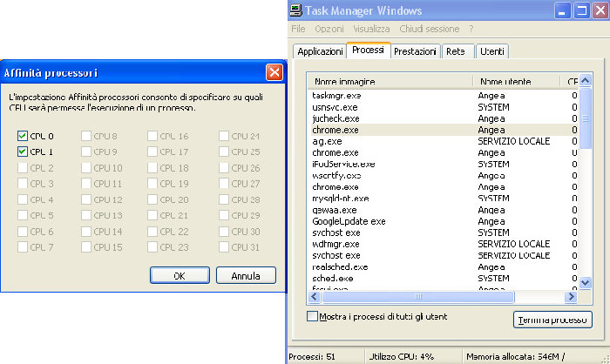Select the sched.exe process row
610x364 pixels.
tap(444, 279)
